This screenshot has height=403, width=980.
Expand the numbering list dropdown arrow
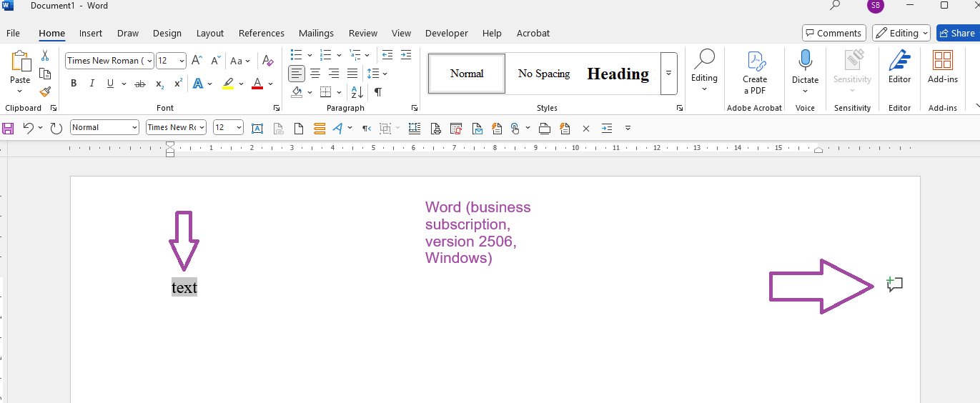point(338,55)
